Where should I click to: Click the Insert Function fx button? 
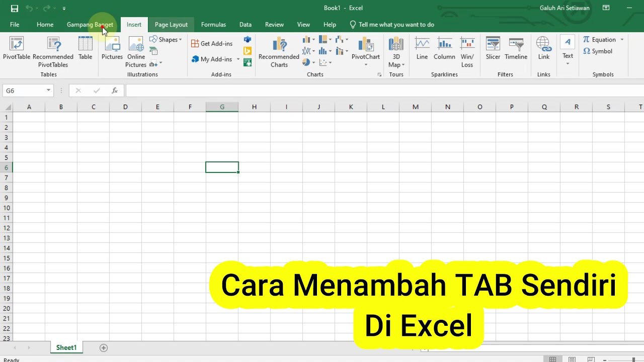pos(115,90)
